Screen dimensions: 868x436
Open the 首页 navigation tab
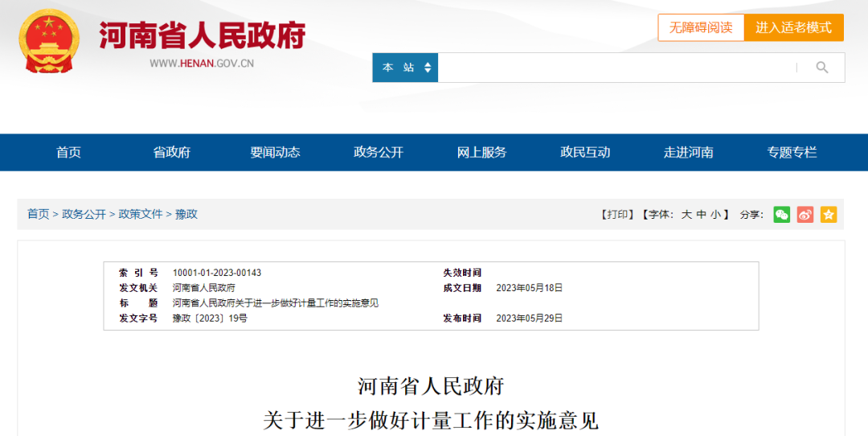click(x=69, y=152)
